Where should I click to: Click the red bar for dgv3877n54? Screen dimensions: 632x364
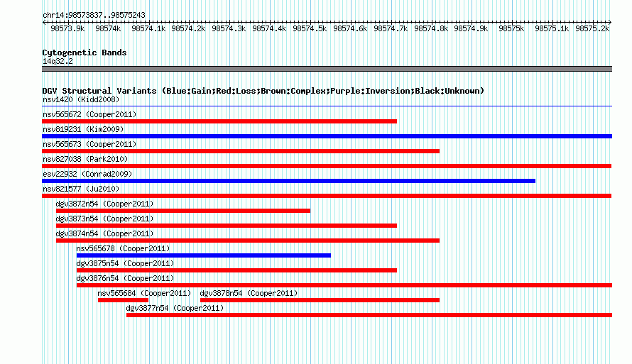pyautogui.click(x=369, y=315)
